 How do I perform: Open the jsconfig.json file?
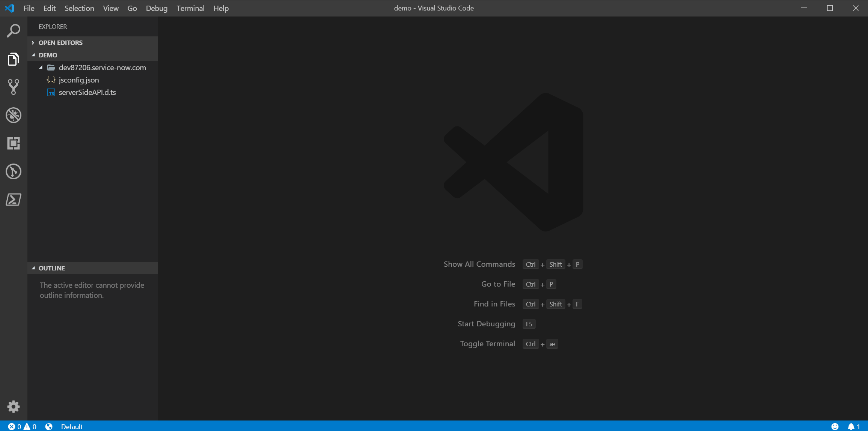79,80
